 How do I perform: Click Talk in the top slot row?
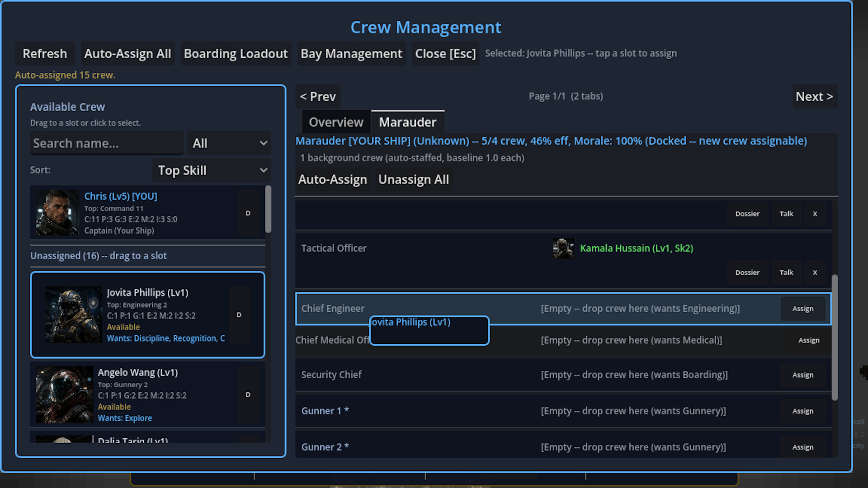pyautogui.click(x=786, y=214)
